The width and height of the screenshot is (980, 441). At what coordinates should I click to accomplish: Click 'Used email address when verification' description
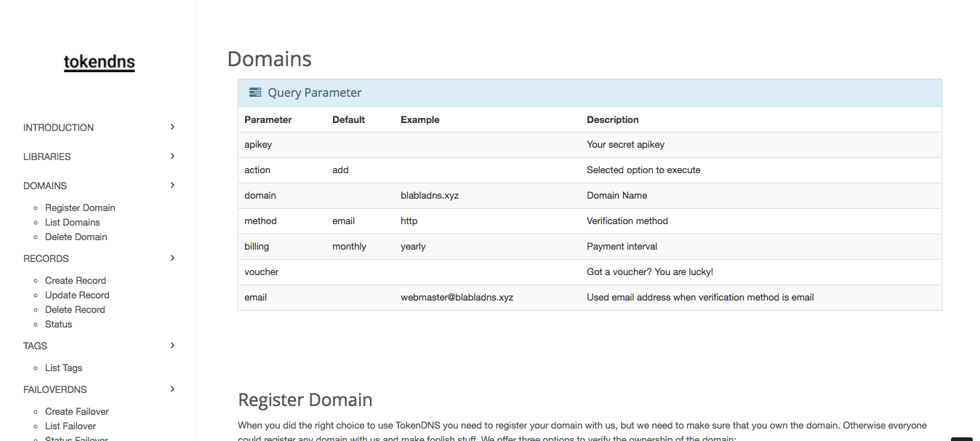click(x=700, y=297)
